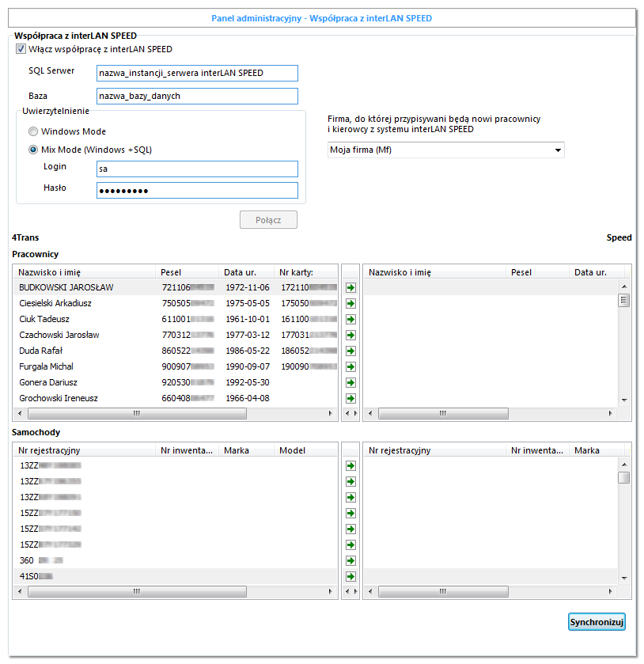Viewport: 644px width, 664px height.
Task: Click right scroll arrow of Speed employees list
Action: 610,413
